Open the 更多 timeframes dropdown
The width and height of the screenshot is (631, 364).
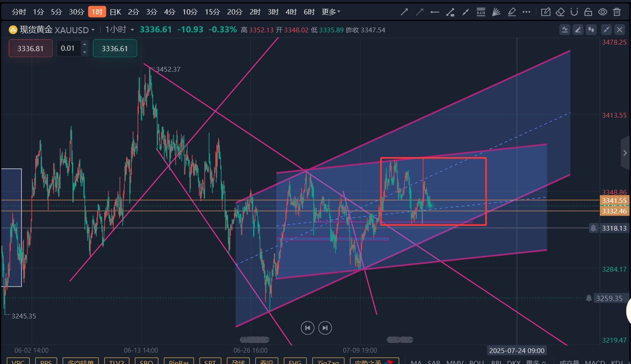(331, 12)
